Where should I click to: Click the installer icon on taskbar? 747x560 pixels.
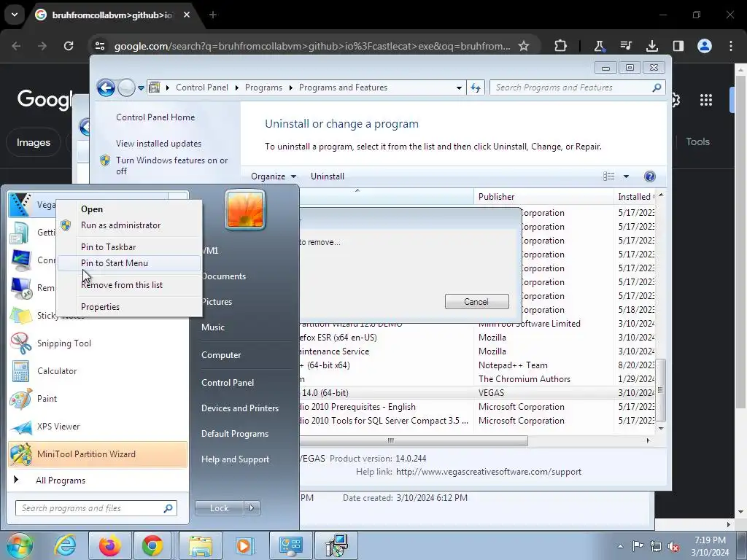[x=336, y=545]
